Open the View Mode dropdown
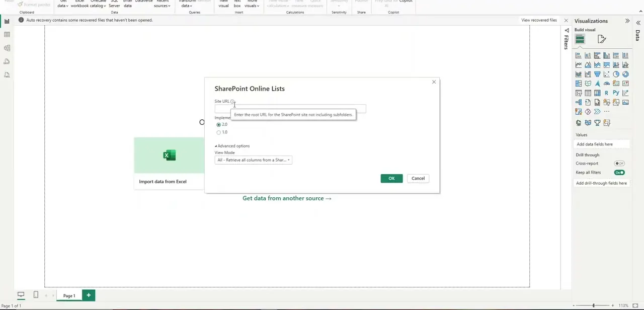 (253, 160)
